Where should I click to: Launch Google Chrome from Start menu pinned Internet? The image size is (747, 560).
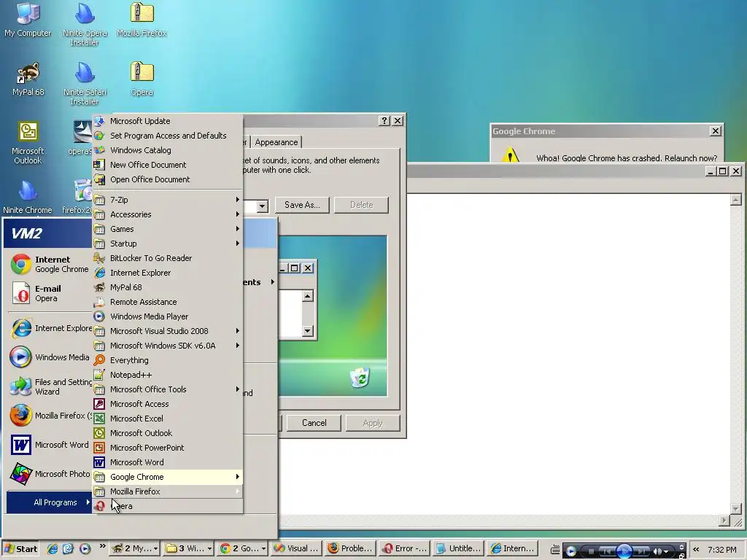[x=50, y=264]
